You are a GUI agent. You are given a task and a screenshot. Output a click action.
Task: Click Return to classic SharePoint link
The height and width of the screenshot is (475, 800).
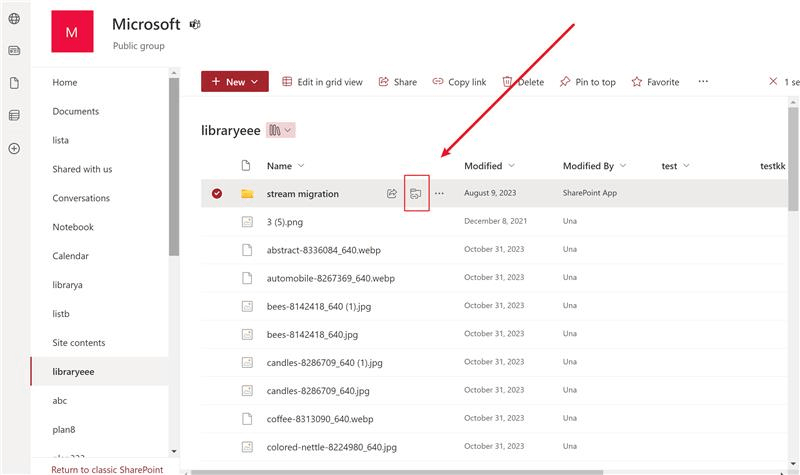[107, 469]
